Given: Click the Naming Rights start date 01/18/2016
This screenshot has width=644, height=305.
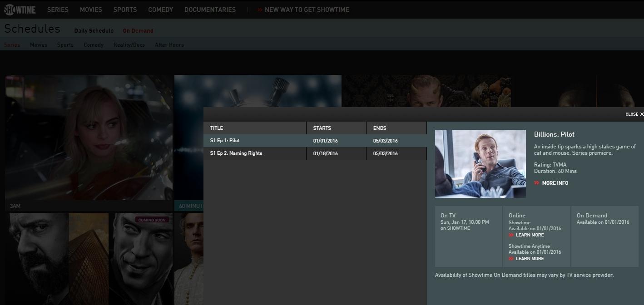Looking at the screenshot, I should [x=326, y=153].
